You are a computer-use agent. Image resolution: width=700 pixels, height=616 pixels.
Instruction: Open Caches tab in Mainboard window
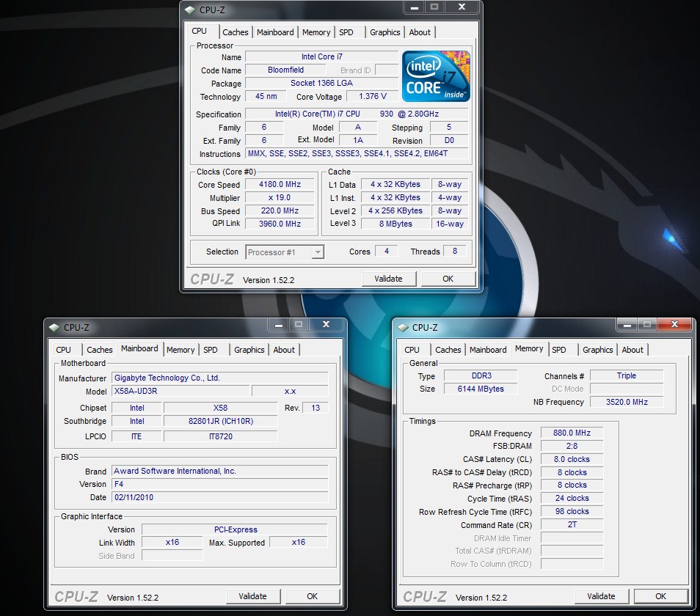(x=100, y=350)
